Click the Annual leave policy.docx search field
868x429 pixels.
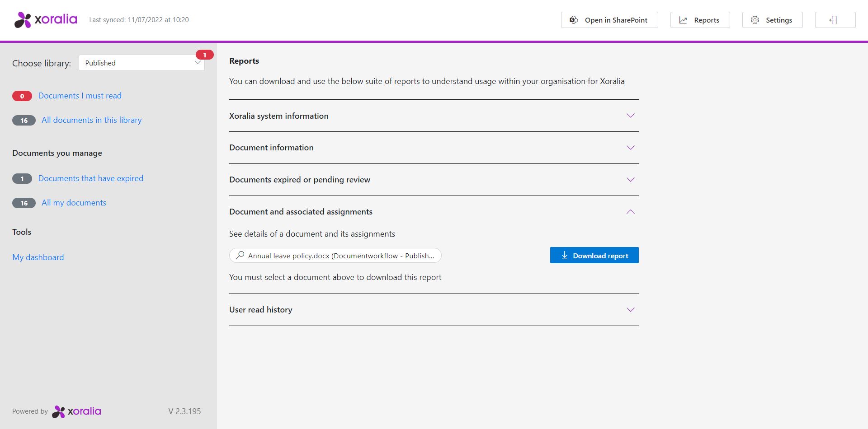[x=335, y=255]
